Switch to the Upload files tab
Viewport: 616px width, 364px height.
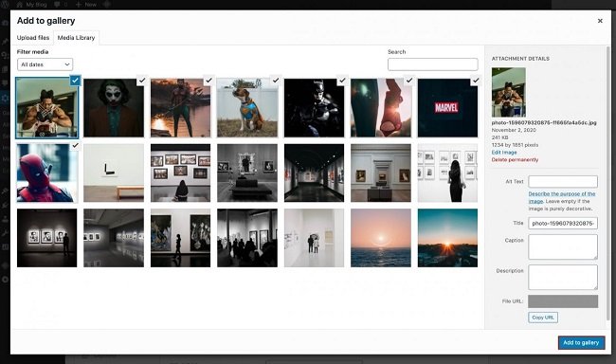[33, 38]
